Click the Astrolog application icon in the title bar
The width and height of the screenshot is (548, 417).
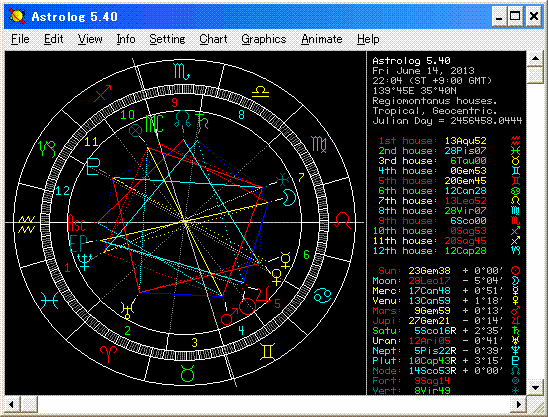(17, 16)
